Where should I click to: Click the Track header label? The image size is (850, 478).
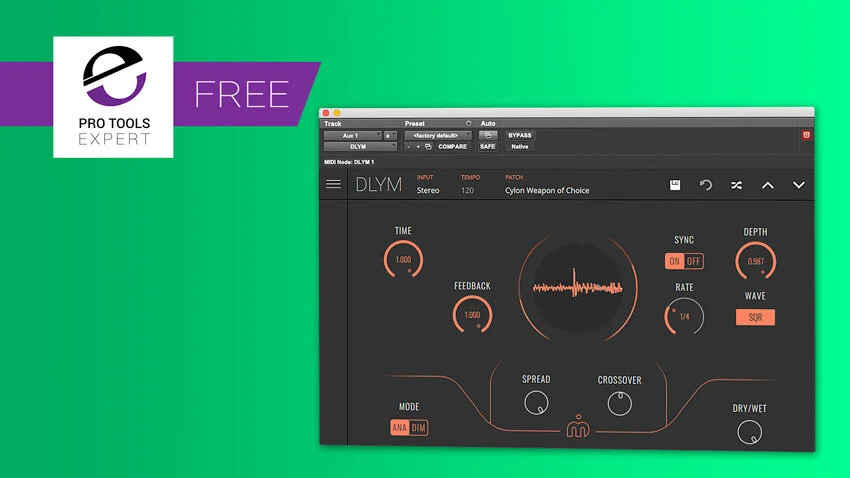333,124
